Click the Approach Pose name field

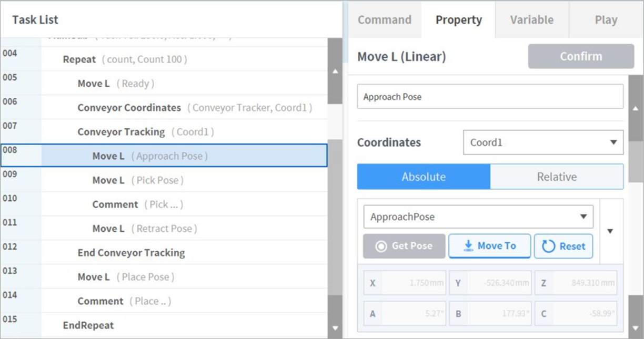tap(490, 97)
